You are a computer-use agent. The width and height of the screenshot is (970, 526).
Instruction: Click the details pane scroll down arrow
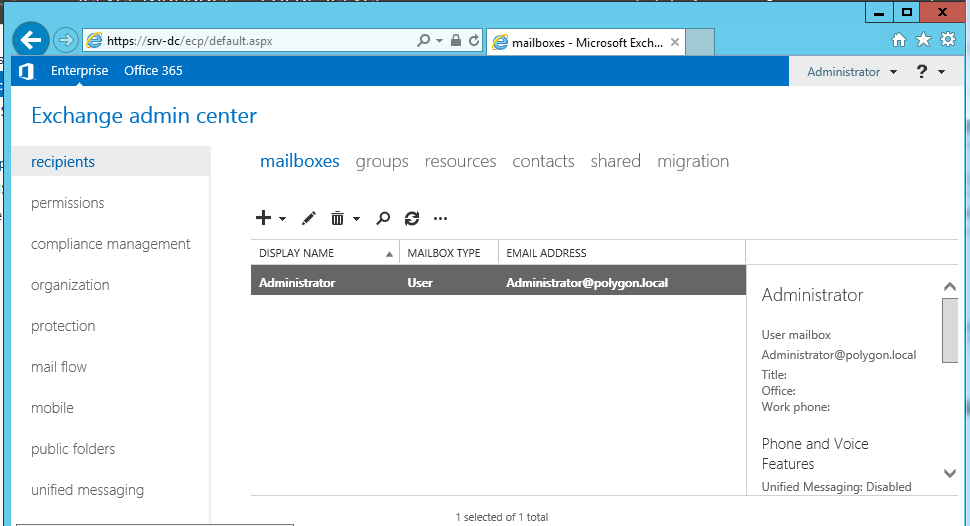[x=950, y=473]
